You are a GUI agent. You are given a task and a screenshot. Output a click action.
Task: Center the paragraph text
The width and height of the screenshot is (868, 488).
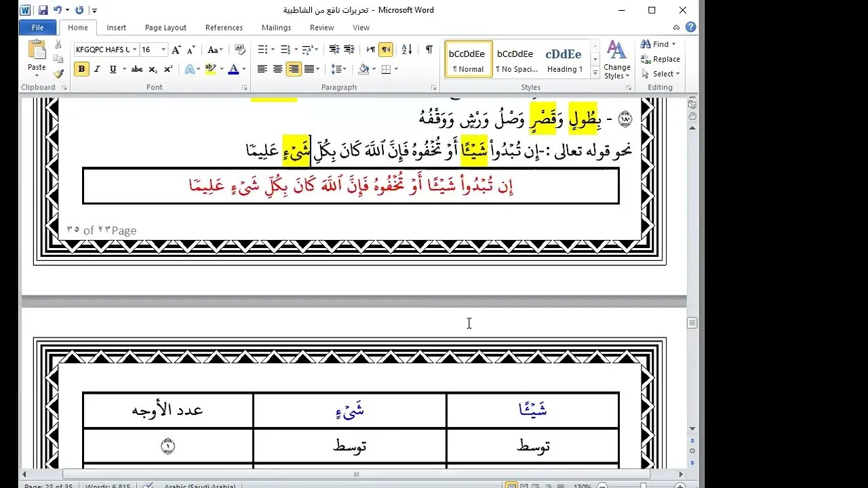click(277, 69)
